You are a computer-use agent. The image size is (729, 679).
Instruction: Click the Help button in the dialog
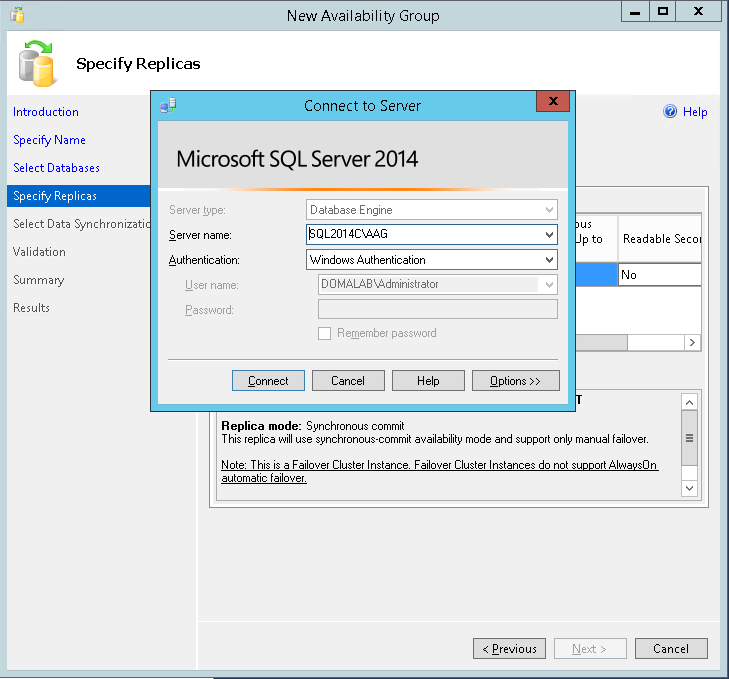pyautogui.click(x=428, y=381)
